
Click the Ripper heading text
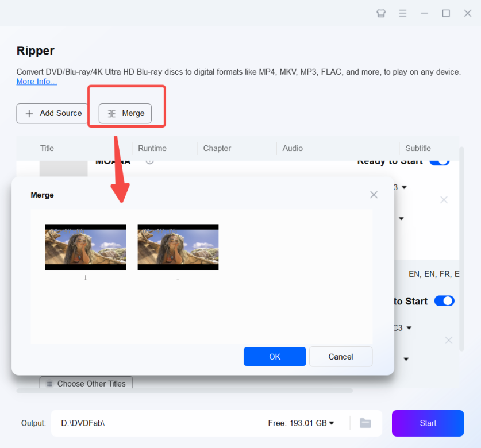(x=36, y=51)
